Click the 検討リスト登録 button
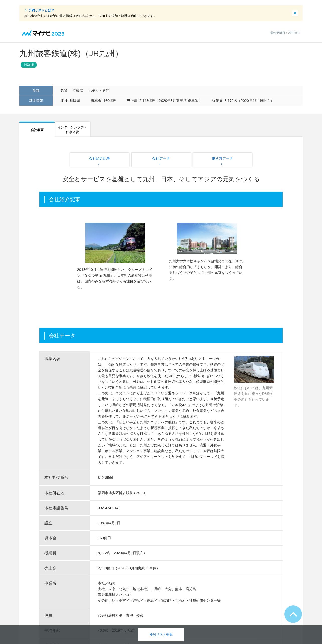322x644 pixels. pos(161,634)
